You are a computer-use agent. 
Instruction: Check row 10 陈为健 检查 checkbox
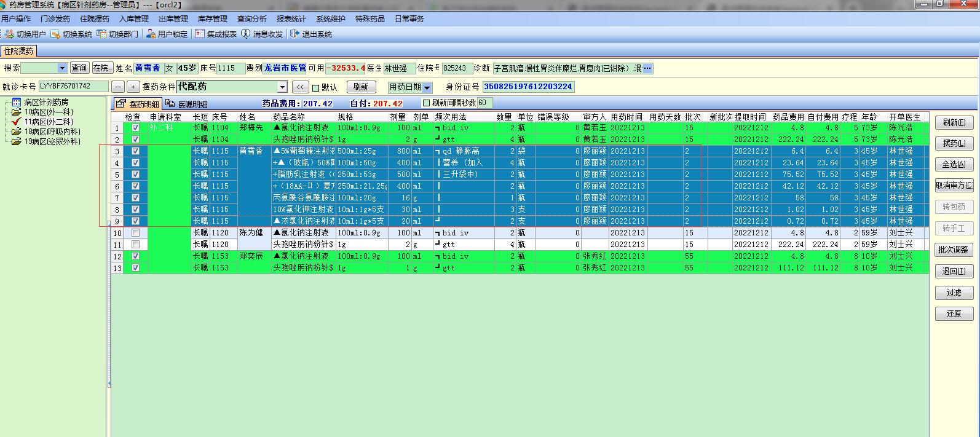pos(135,233)
